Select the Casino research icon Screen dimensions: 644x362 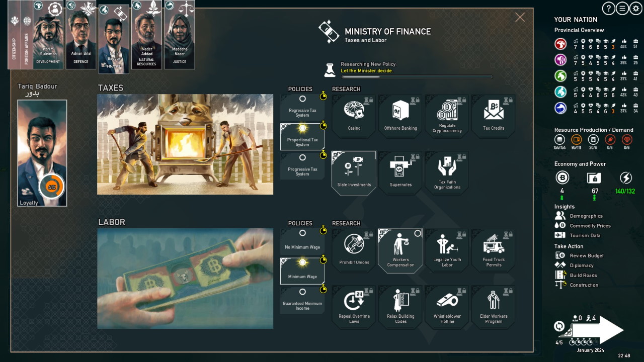(x=354, y=115)
